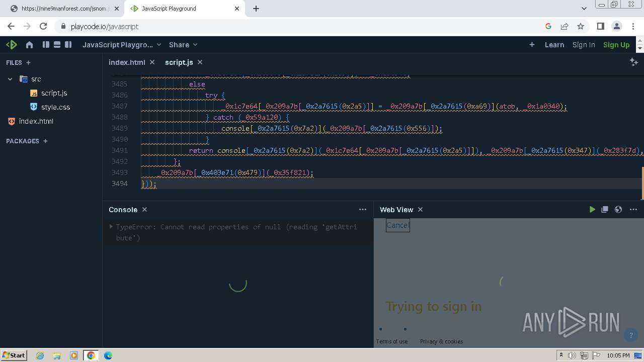The height and width of the screenshot is (362, 644).
Task: Open the Windows Start menu
Action: tap(14, 355)
